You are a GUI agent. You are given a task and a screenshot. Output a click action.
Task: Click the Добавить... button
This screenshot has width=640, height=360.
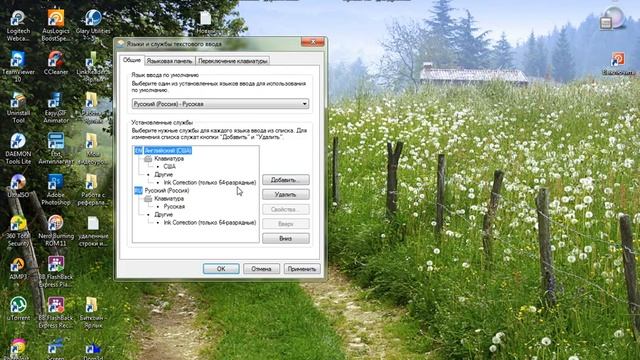coord(285,180)
